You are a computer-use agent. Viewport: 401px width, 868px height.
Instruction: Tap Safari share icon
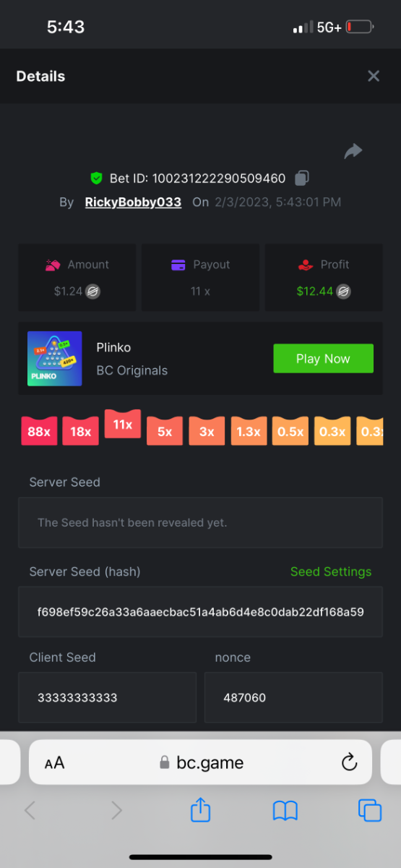[x=200, y=809]
